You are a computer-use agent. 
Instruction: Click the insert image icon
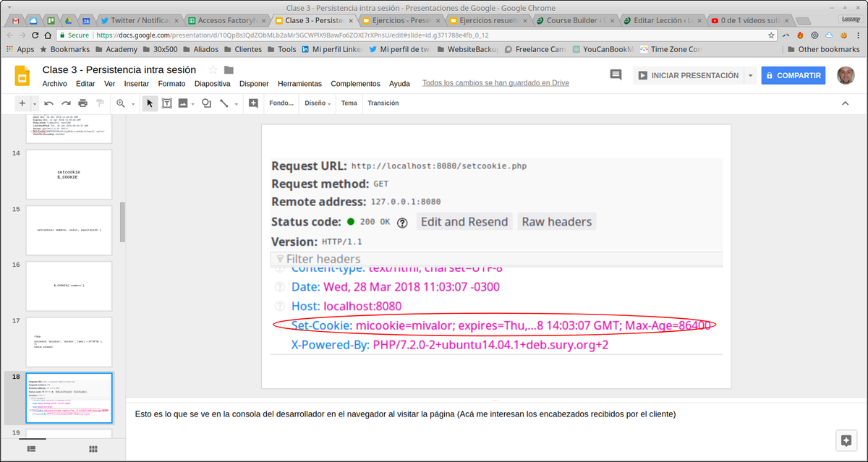(182, 103)
